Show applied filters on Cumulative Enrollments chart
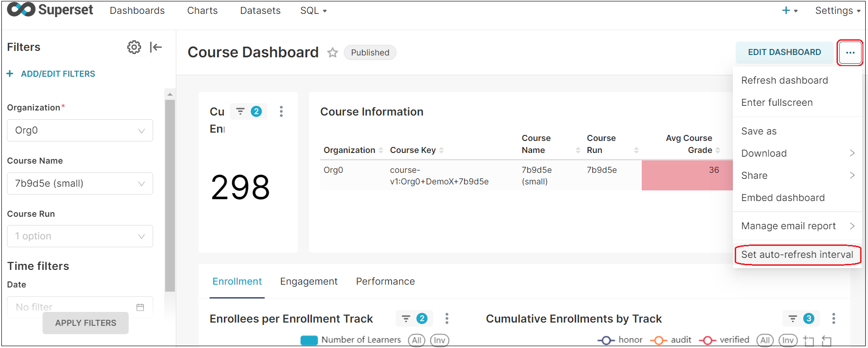This screenshot has width=868, height=348. 801,318
